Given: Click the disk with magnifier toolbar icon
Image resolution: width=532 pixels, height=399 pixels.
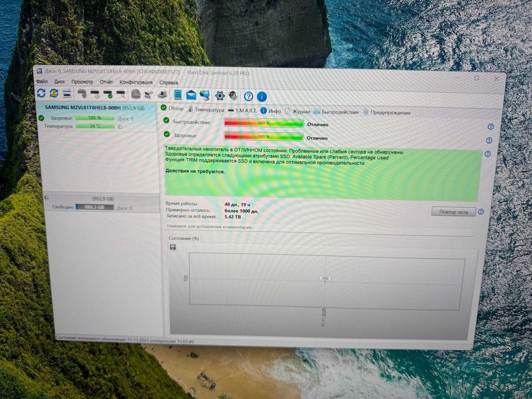Looking at the screenshot, I should point(121,94).
